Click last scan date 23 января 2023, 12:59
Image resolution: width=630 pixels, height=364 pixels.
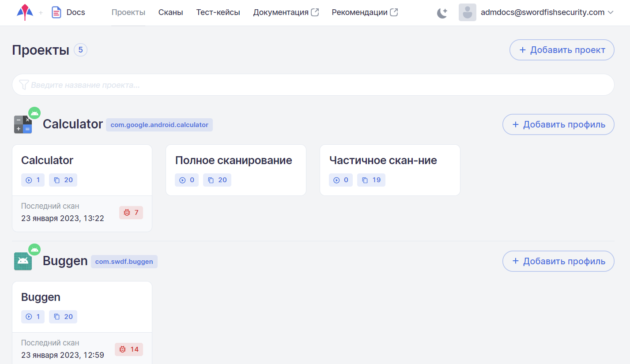[63, 355]
